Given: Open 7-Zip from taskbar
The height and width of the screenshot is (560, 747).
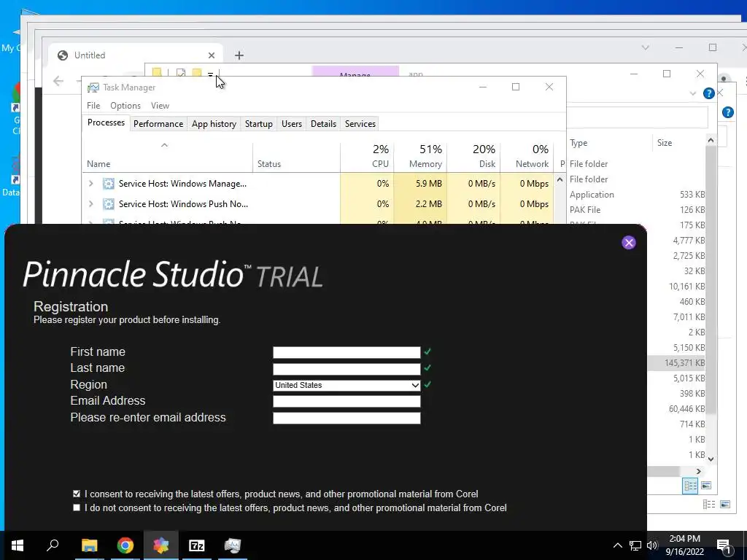Looking at the screenshot, I should point(197,545).
